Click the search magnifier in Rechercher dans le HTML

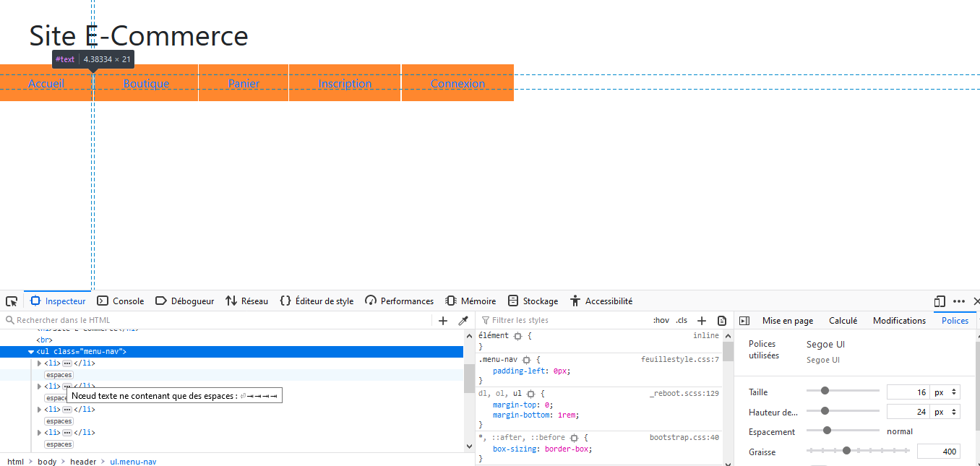[9, 319]
